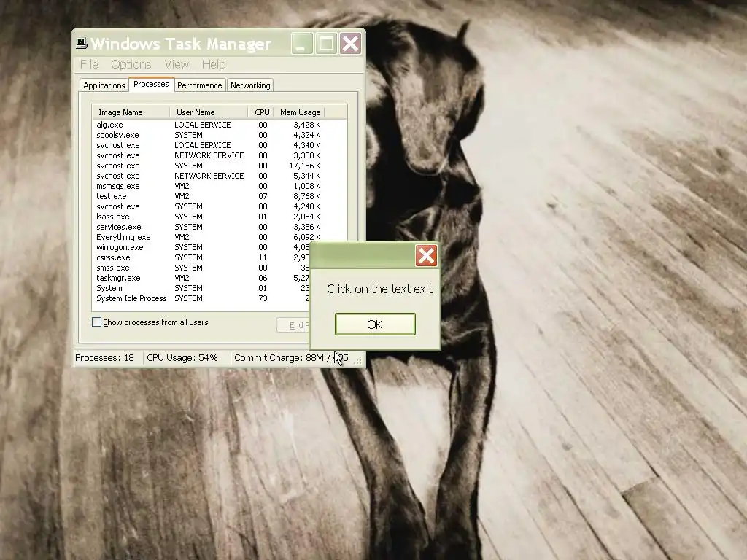The width and height of the screenshot is (747, 560).
Task: Click svchost.exe with 4,340 K memory
Action: (209, 145)
